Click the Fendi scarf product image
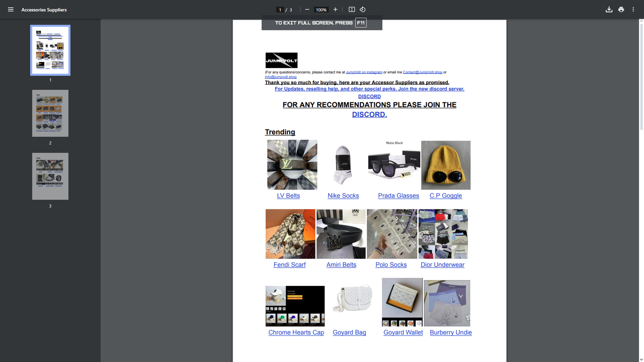 pos(291,234)
